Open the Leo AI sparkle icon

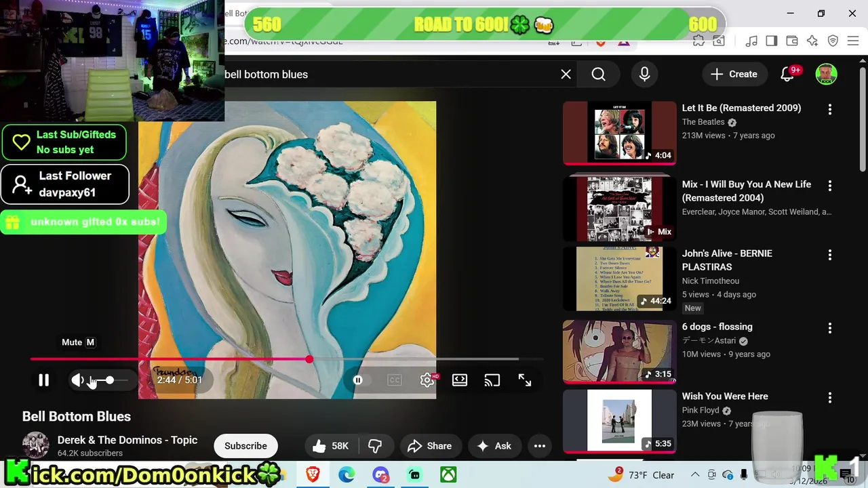(812, 41)
